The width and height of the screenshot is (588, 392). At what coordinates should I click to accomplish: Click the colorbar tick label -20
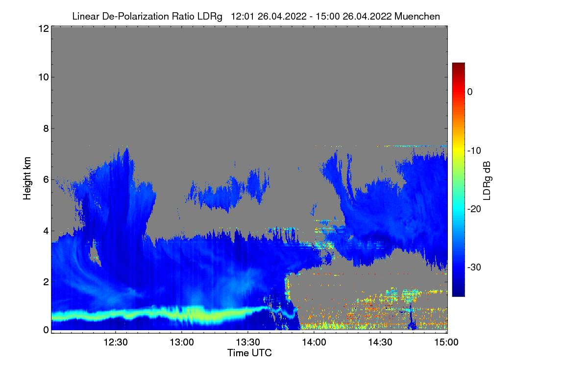point(475,209)
